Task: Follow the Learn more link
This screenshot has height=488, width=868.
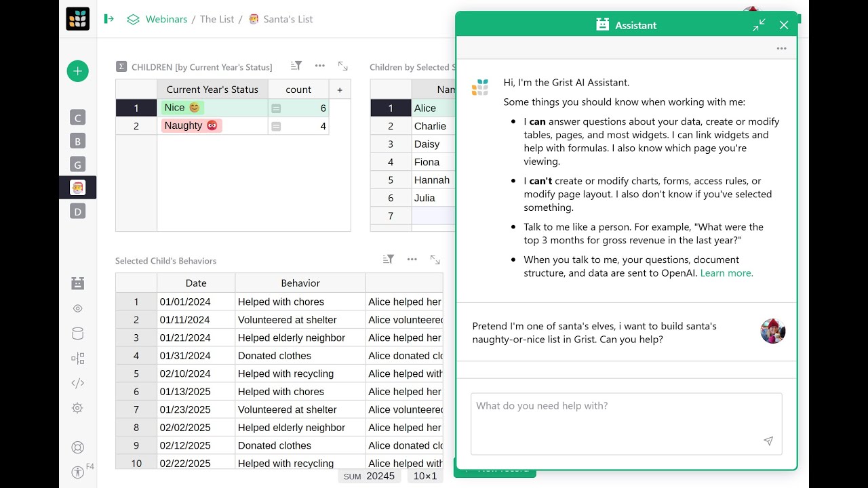Action: pyautogui.click(x=726, y=273)
